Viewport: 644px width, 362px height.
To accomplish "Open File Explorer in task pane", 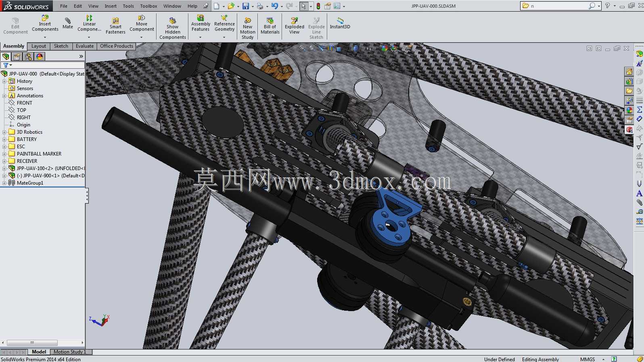I will click(x=629, y=91).
